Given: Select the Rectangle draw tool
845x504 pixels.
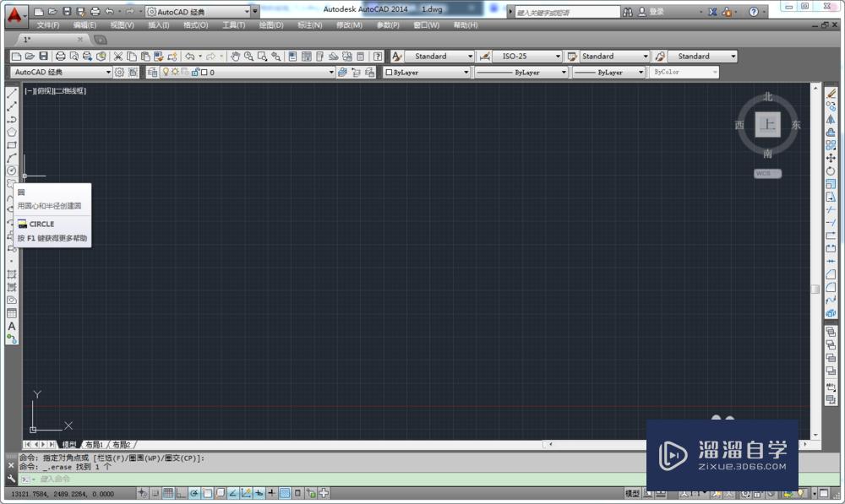Looking at the screenshot, I should (x=11, y=145).
